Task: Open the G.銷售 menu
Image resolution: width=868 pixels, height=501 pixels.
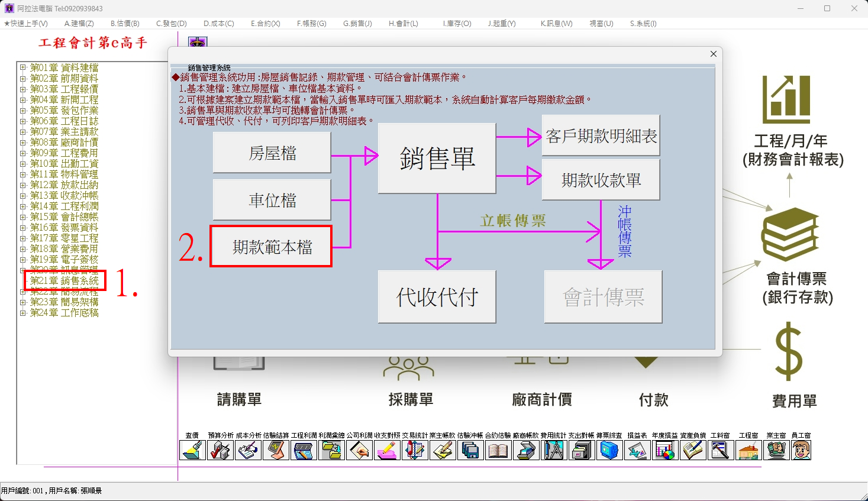Action: coord(357,24)
